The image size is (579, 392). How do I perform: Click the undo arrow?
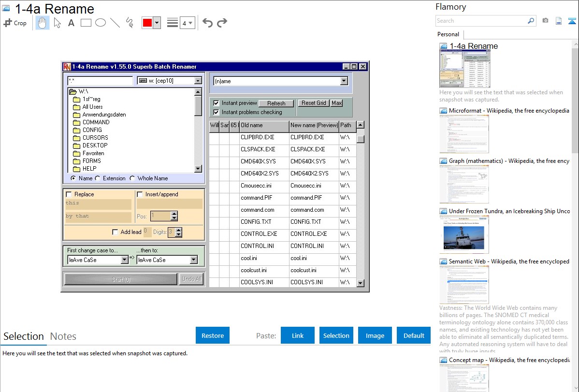tap(207, 23)
